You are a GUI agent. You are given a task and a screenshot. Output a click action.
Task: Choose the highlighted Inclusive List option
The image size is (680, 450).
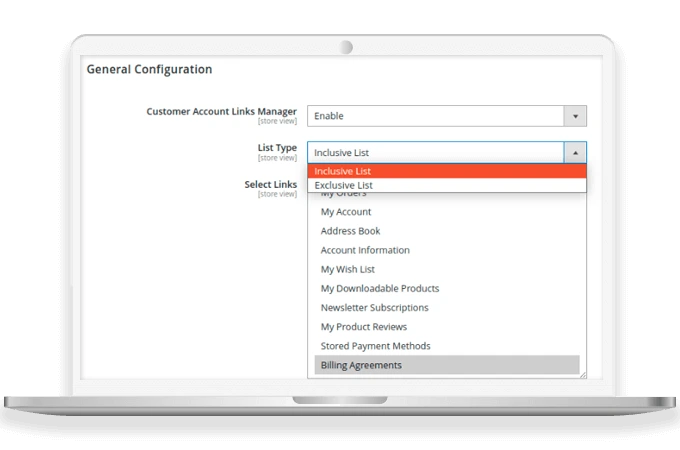point(446,171)
